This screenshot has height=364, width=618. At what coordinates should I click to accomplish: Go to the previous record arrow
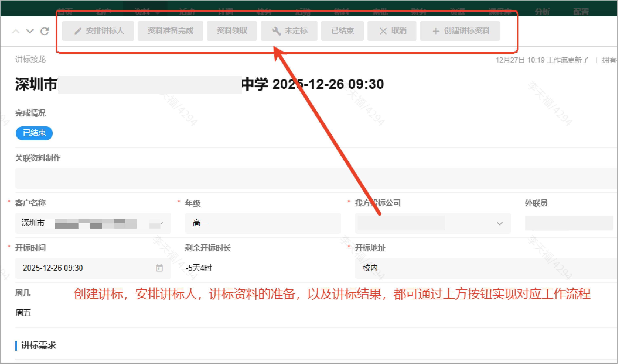[x=16, y=31]
